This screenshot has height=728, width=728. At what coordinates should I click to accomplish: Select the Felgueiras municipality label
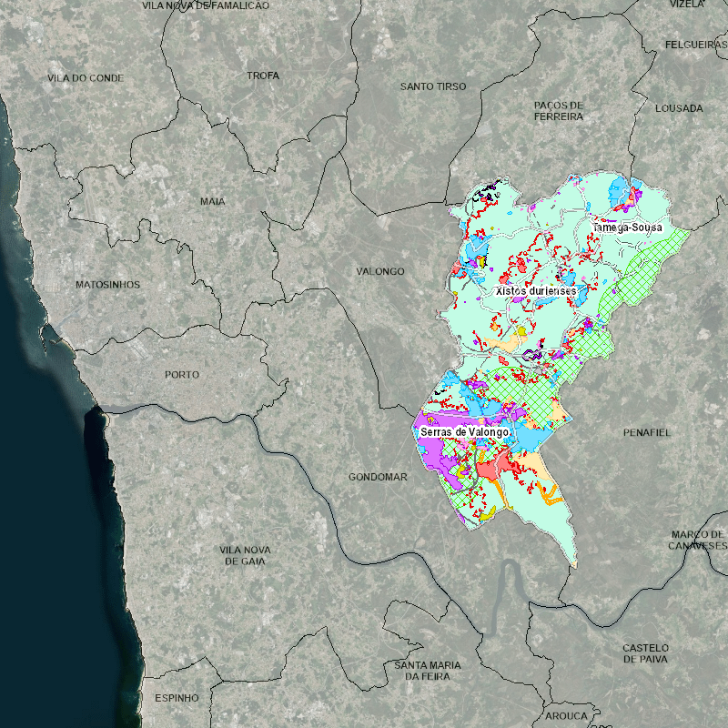tap(695, 45)
